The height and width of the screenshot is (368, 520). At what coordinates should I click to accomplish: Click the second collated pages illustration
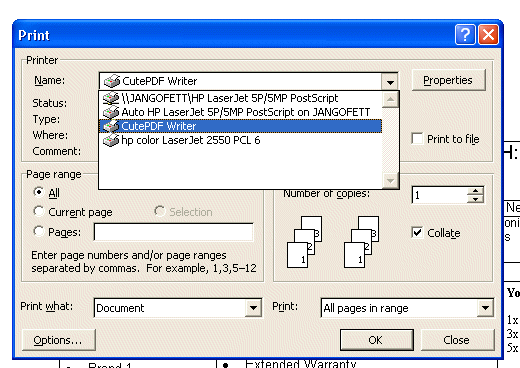(361, 242)
